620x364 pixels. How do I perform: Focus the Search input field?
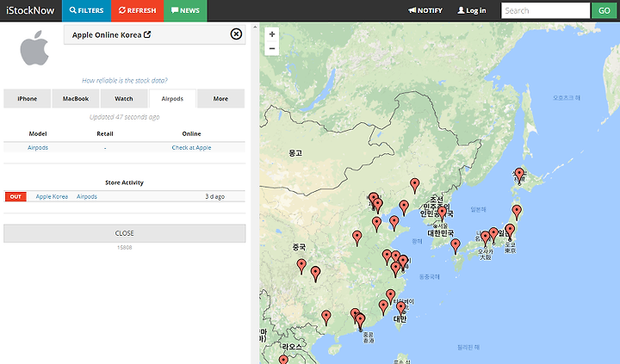545,10
